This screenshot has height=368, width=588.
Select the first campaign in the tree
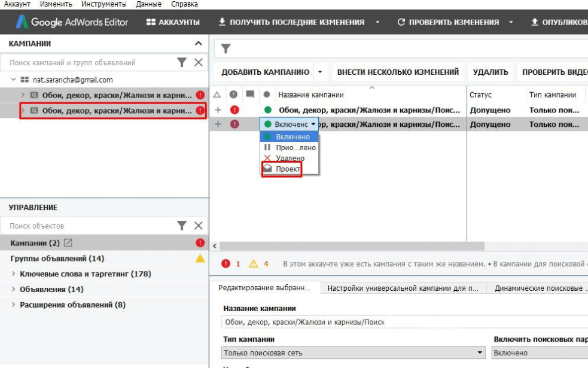point(117,95)
